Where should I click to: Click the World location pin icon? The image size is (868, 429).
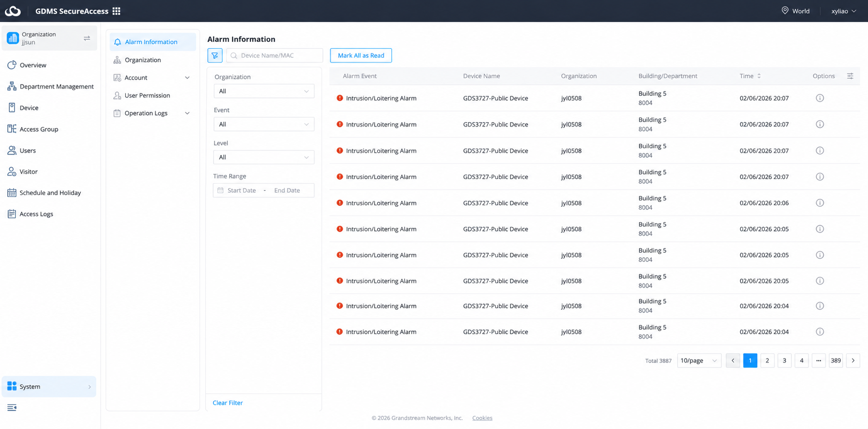(785, 11)
